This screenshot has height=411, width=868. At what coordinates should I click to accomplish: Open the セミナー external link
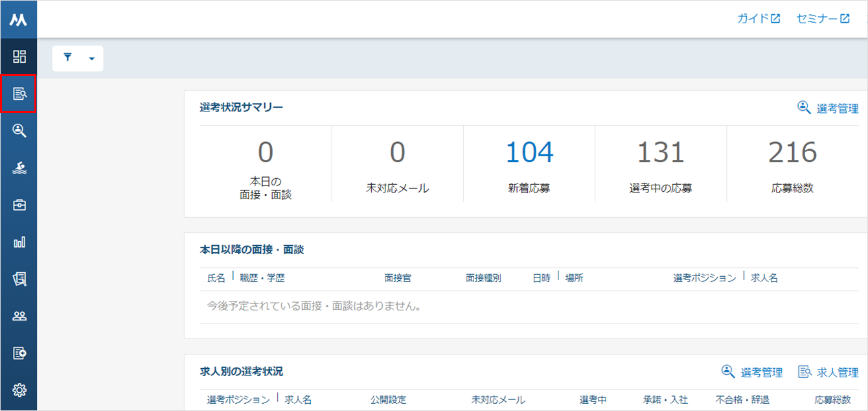pos(823,19)
